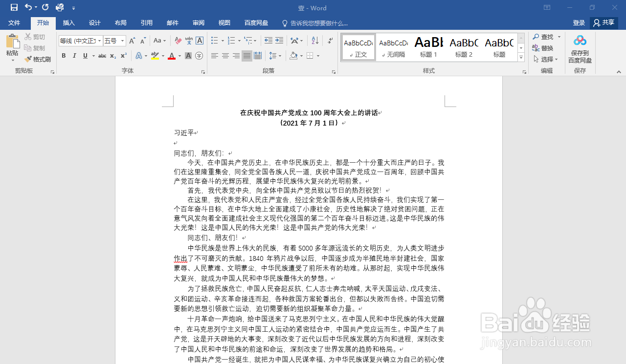626x364 pixels.
Task: Increase font size with grow icon
Action: click(x=132, y=41)
